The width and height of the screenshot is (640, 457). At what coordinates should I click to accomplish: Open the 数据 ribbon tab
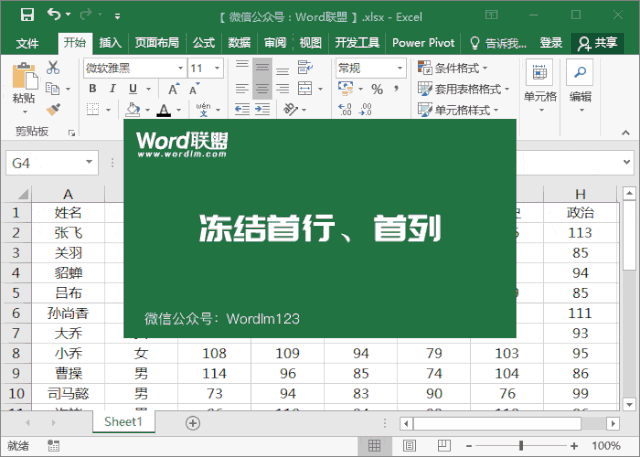pyautogui.click(x=239, y=42)
